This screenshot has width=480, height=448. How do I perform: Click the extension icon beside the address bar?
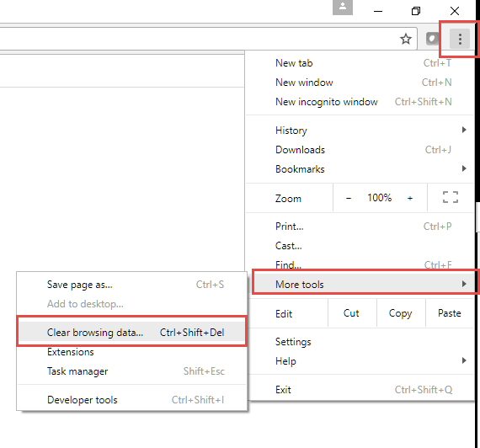[x=432, y=39]
